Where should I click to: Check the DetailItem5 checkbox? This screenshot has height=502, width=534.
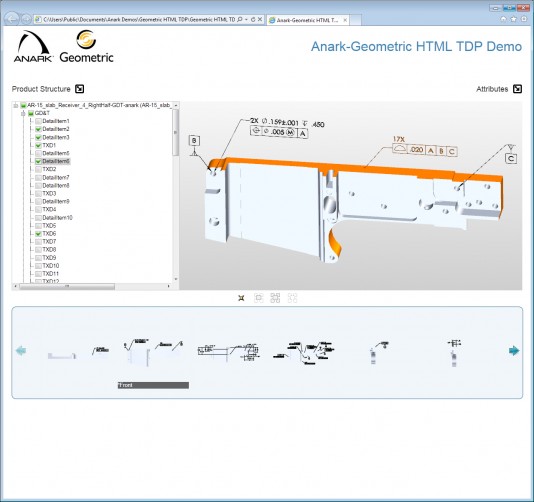[x=38, y=153]
